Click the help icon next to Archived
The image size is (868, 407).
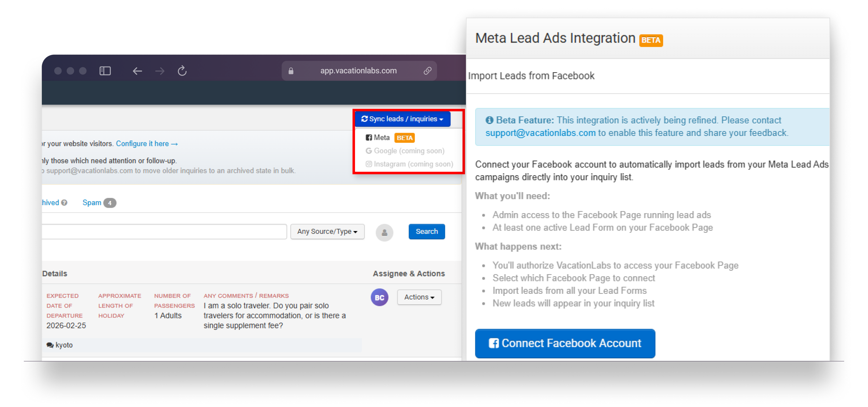coord(64,202)
